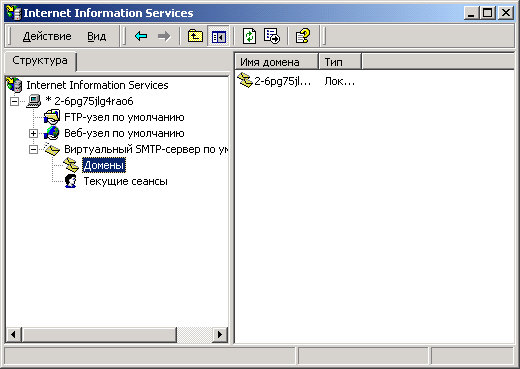Go up one level with folder icon
The width and height of the screenshot is (520, 369).
(195, 36)
